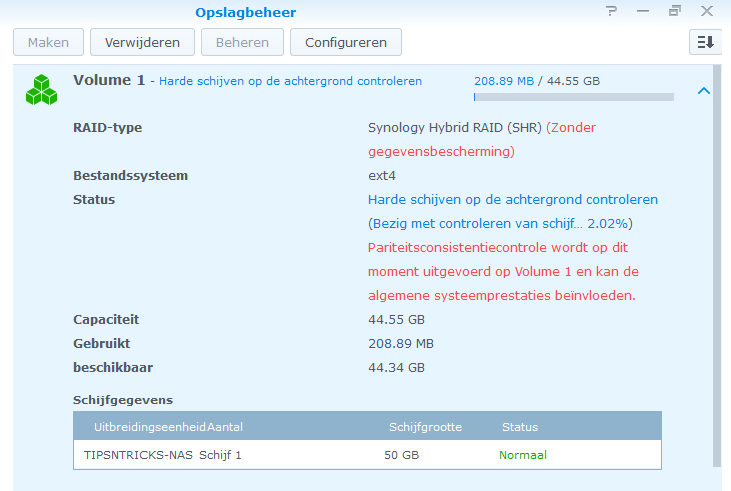Select the 'Synology Hybrid RAID (SHR)' value
The image size is (731, 491).
(455, 128)
